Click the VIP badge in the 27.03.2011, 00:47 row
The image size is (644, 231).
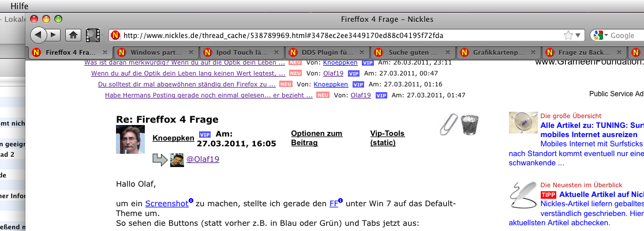coord(354,74)
